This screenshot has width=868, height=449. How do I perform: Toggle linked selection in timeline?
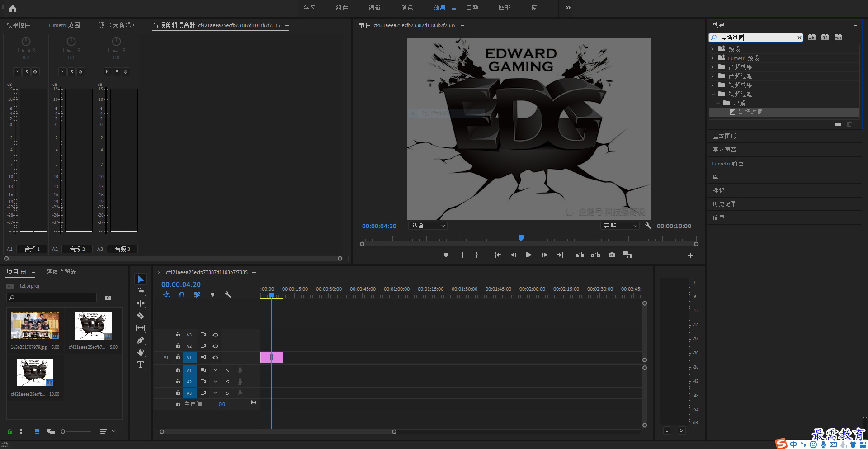tap(197, 294)
